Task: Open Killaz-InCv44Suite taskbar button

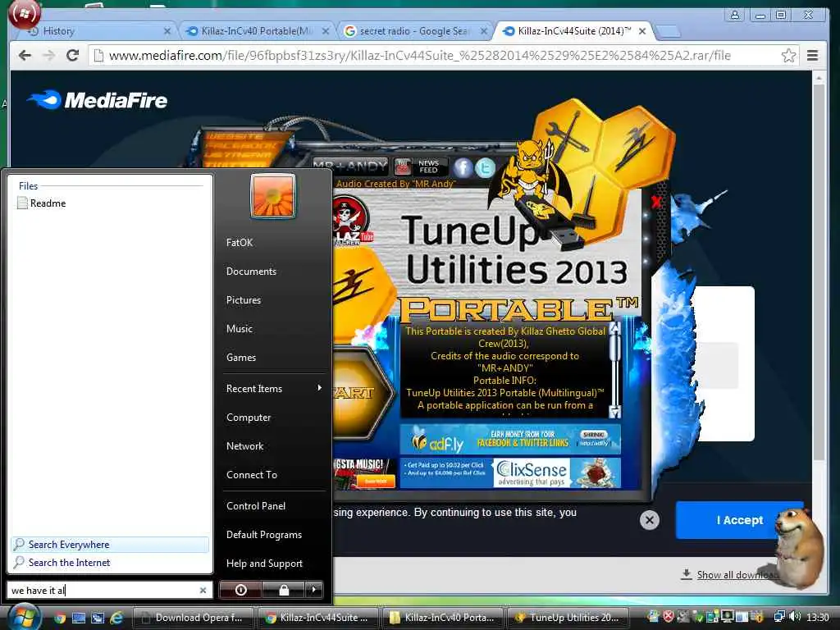Action: coord(317,618)
